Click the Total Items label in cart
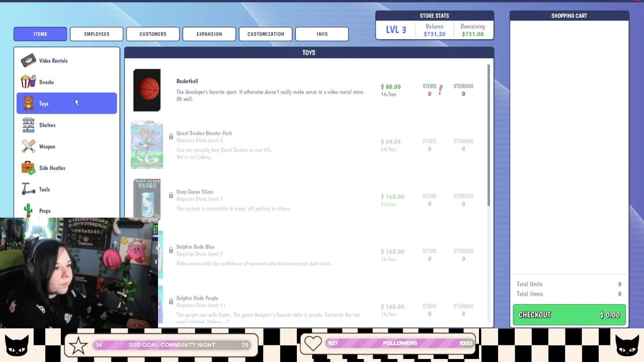Screen dimensions: 644x362 coord(530,294)
